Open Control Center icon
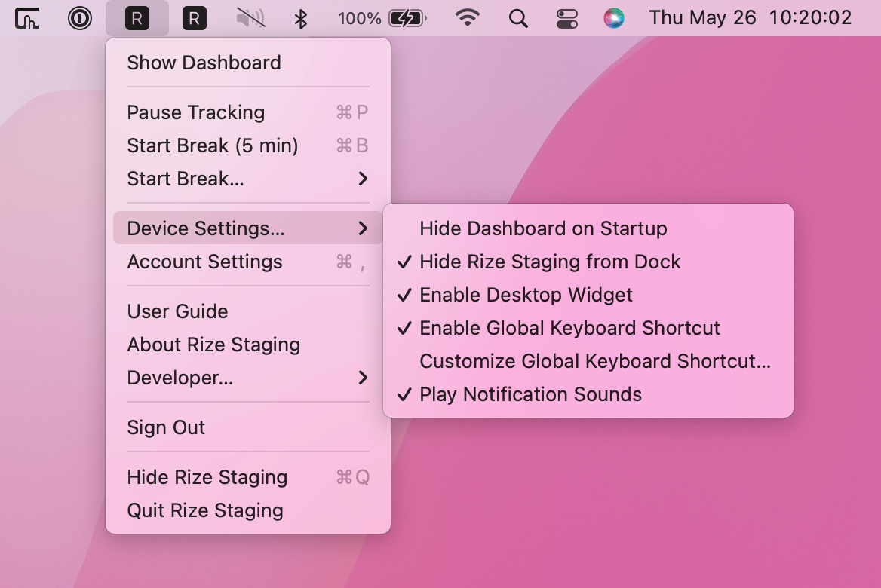 [567, 19]
